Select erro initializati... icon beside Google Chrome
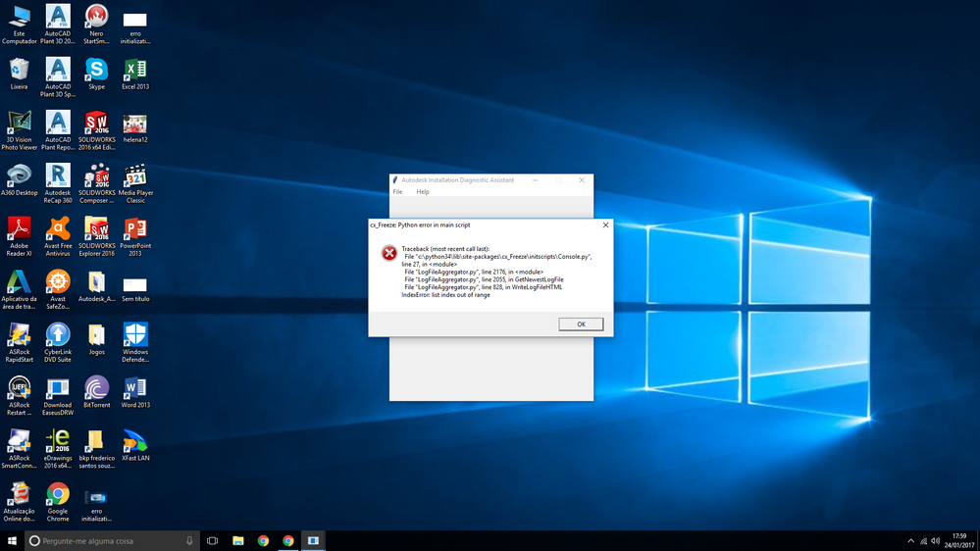The image size is (980, 551). [x=96, y=505]
